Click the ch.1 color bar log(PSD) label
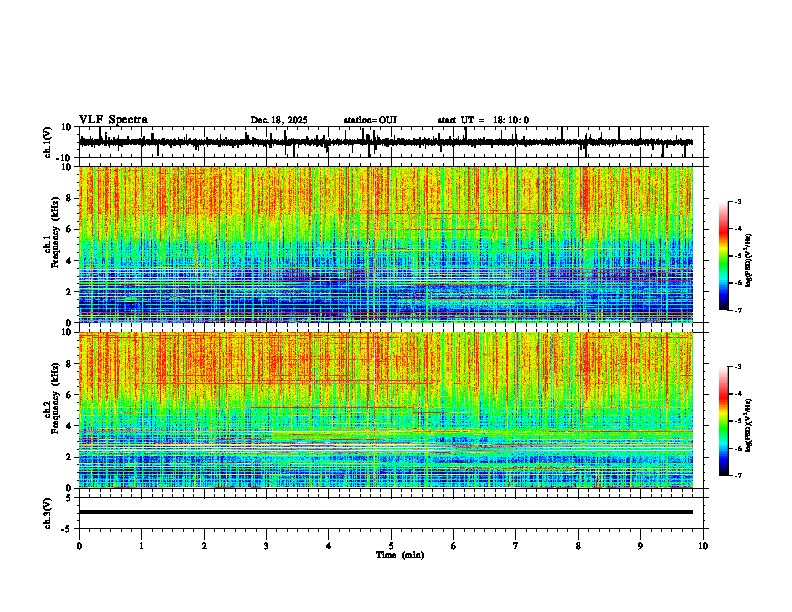 tap(749, 261)
